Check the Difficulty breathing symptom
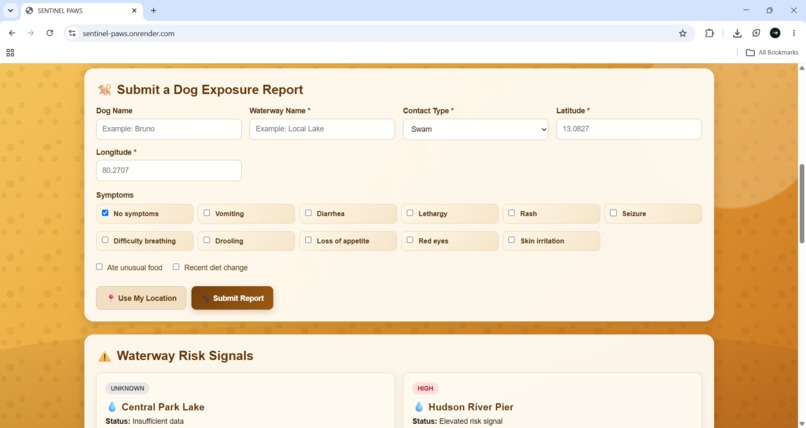Viewport: 806px width, 428px height. (105, 240)
